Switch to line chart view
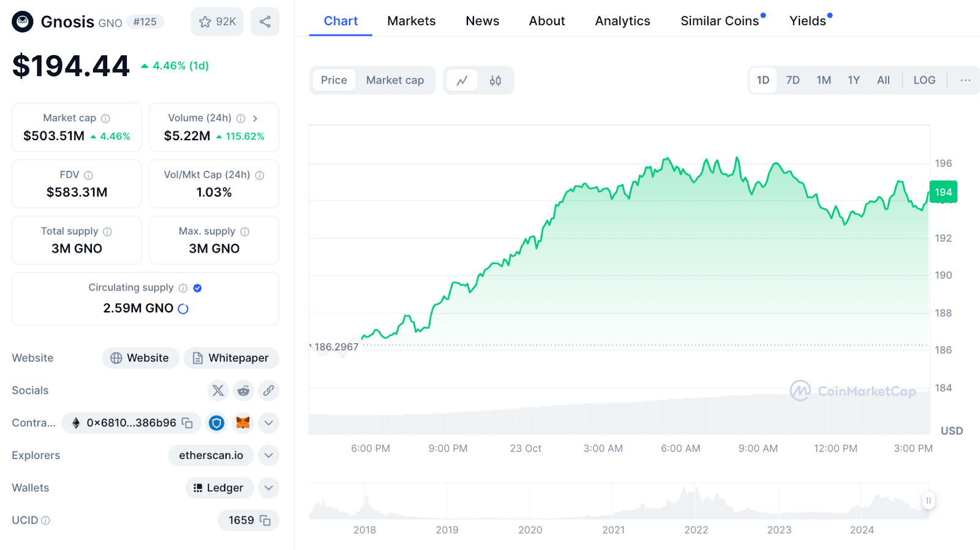Screen dimensions: 980x550 (x=462, y=80)
